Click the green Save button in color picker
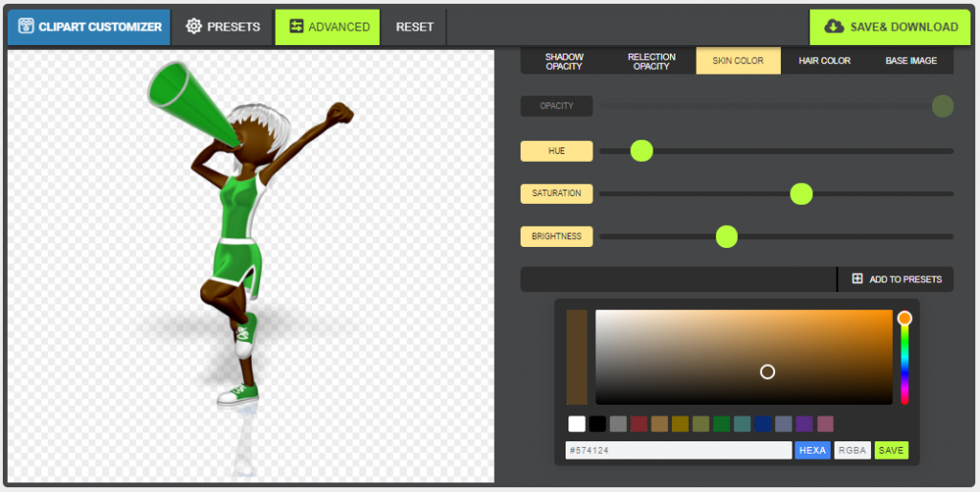The image size is (980, 492). click(891, 450)
